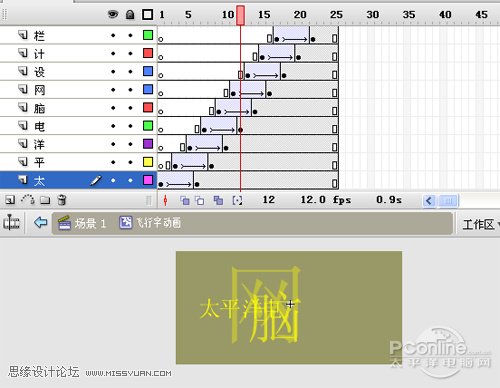
Task: Hide the 栏 layer via visibility dot
Action: pos(113,35)
